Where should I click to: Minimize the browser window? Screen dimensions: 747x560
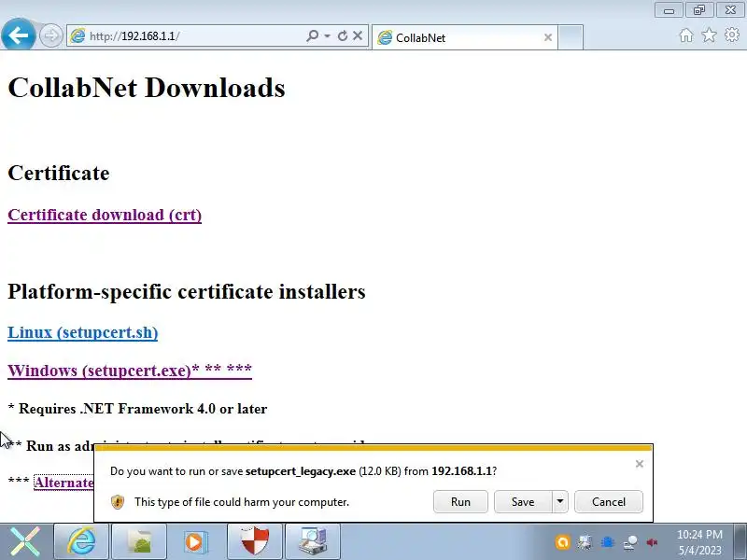point(669,9)
